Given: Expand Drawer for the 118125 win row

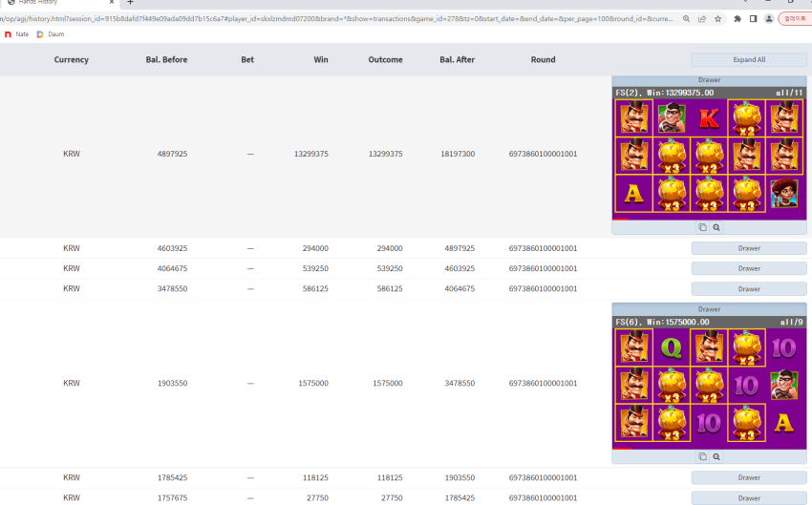Looking at the screenshot, I should [749, 477].
